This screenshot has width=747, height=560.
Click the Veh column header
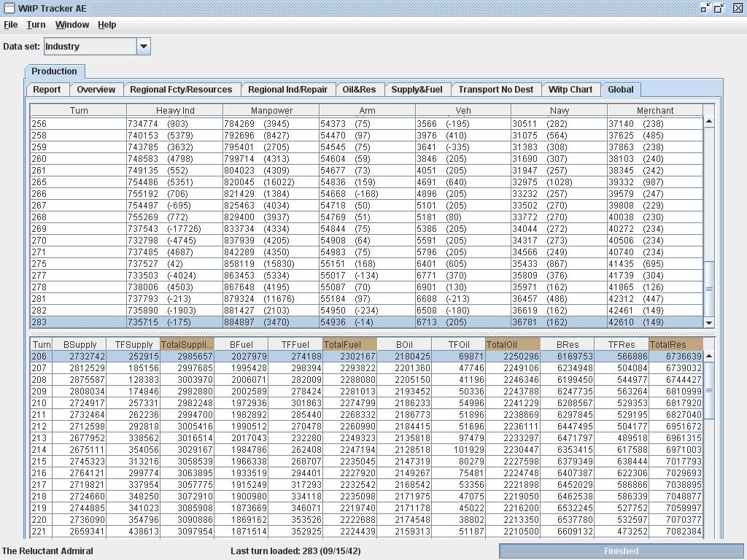463,111
